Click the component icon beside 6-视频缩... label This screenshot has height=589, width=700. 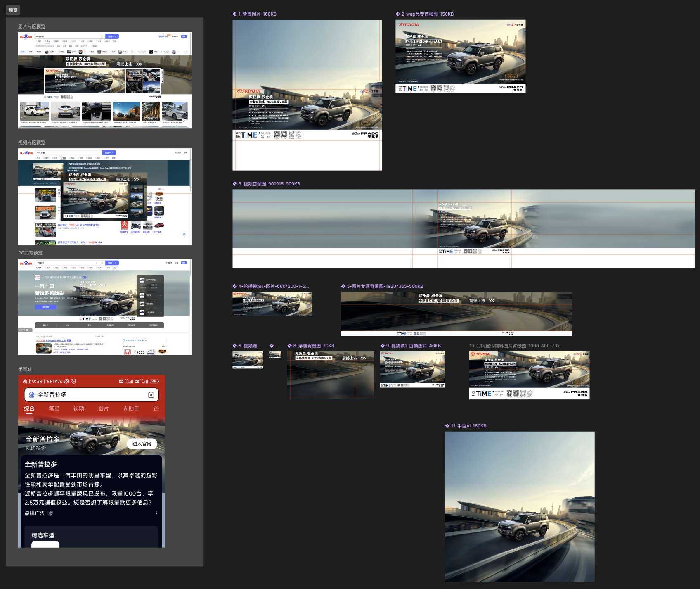tap(235, 346)
